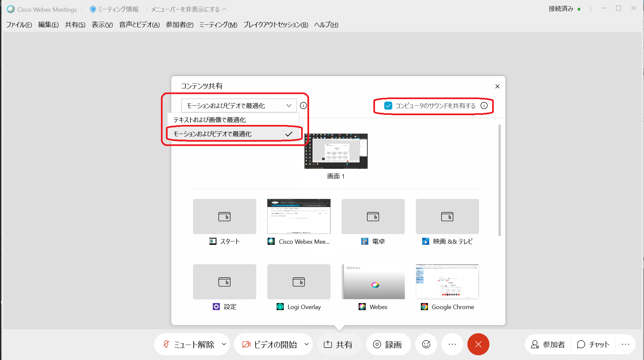Open the 表示(V) menu
The image size is (644, 360).
102,25
